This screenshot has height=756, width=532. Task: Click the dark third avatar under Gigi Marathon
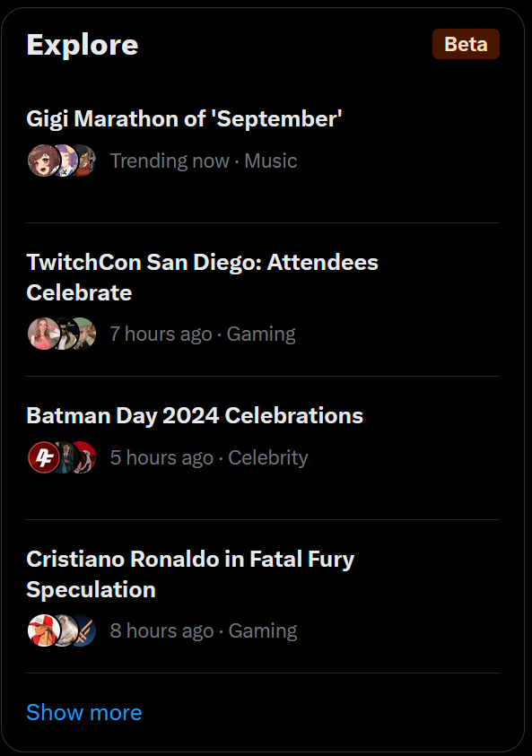tap(88, 161)
